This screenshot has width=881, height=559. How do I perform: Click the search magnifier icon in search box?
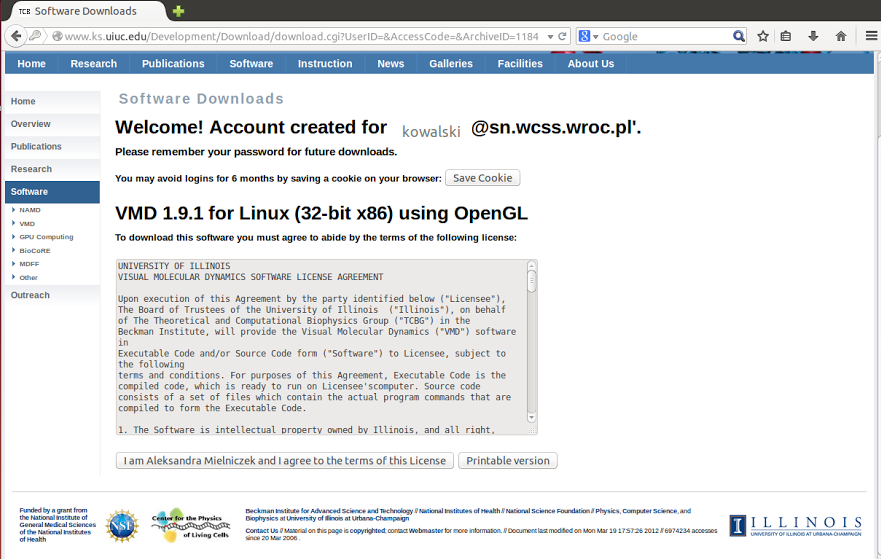point(739,36)
